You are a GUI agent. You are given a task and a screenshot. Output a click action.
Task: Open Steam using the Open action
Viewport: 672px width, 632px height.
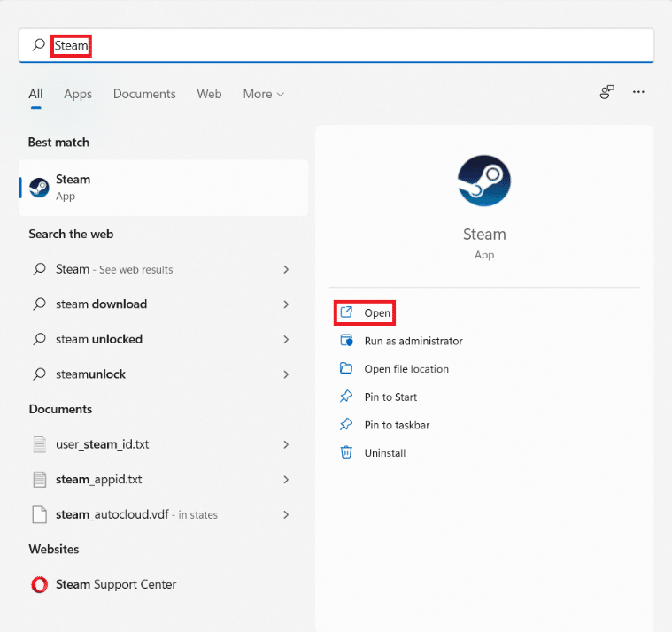click(376, 312)
